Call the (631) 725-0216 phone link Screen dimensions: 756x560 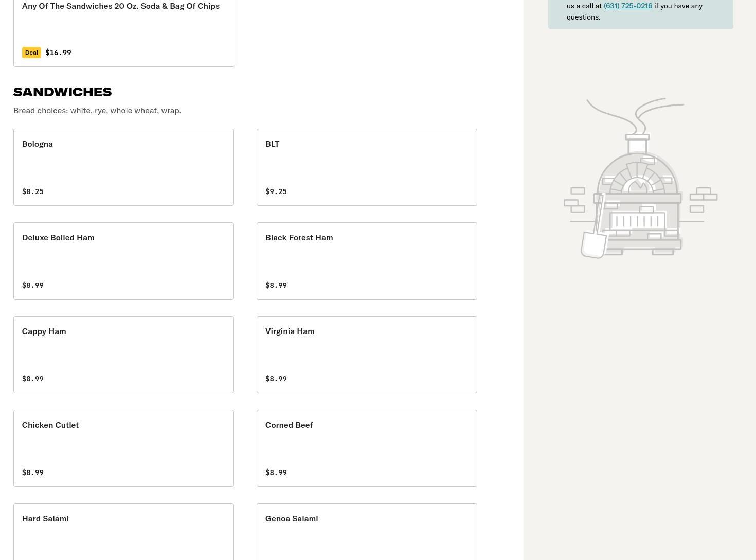(627, 6)
